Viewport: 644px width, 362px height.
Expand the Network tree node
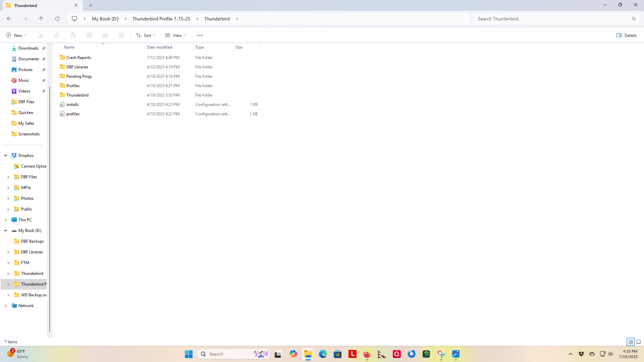click(x=6, y=306)
